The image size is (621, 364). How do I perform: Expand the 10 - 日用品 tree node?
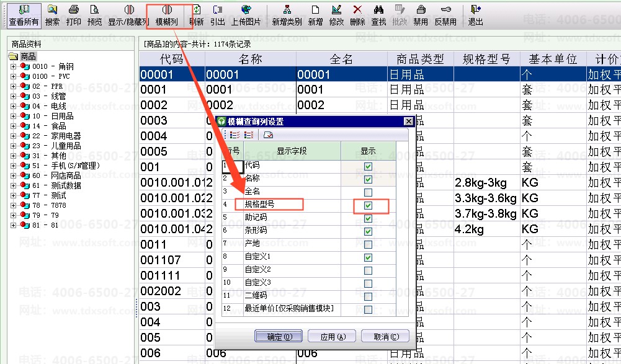13,116
